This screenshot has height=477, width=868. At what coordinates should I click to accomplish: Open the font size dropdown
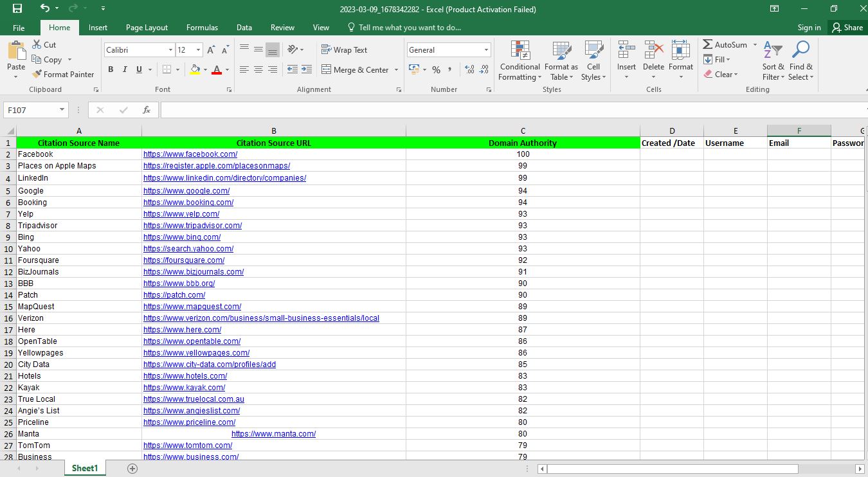[x=198, y=50]
